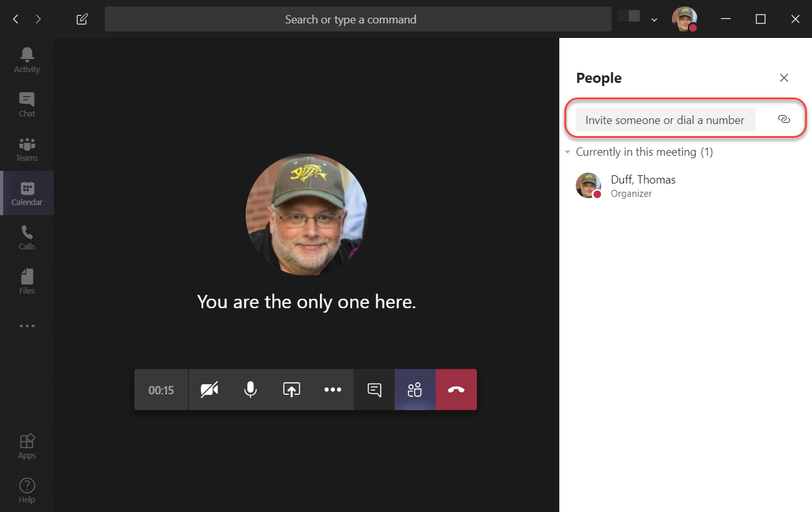Open the organization switcher dropdown
This screenshot has height=512, width=812.
pos(654,19)
